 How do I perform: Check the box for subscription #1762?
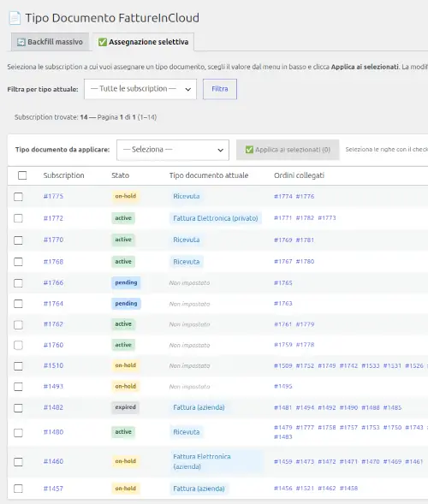pos(18,324)
